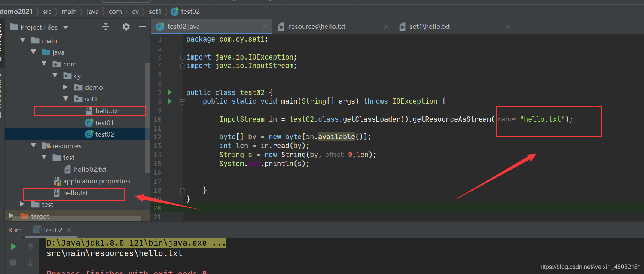Click the java.exe command line in console
The width and height of the screenshot is (644, 274).
click(136, 243)
